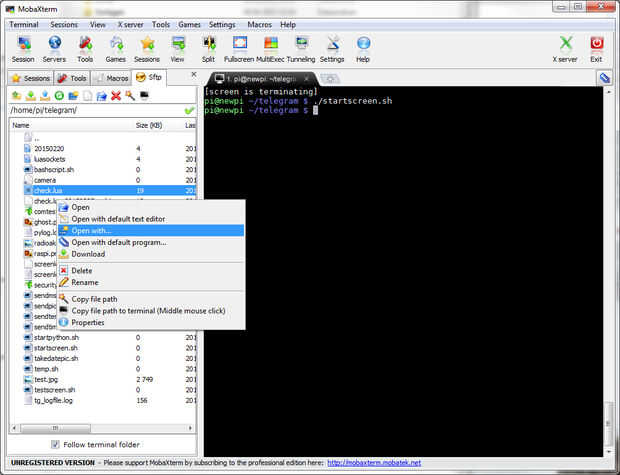Click the red delete icon in Sftp toolbar
This screenshot has width=620, height=475.
click(116, 95)
